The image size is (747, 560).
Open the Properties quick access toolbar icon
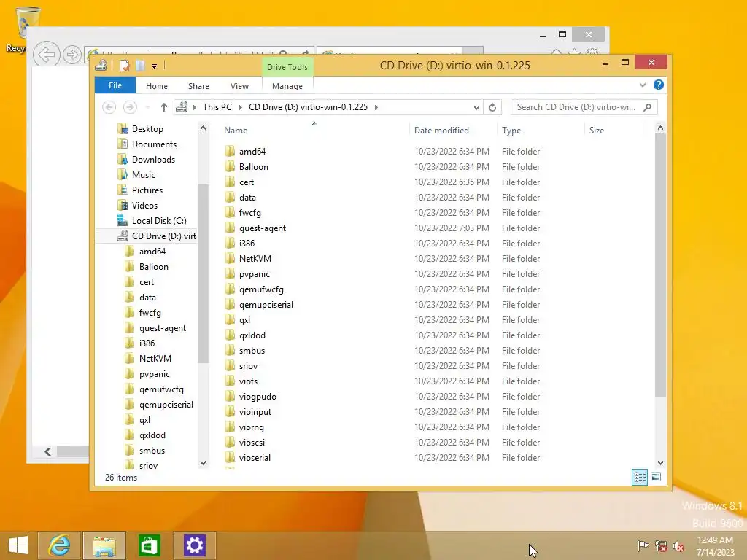(x=125, y=66)
